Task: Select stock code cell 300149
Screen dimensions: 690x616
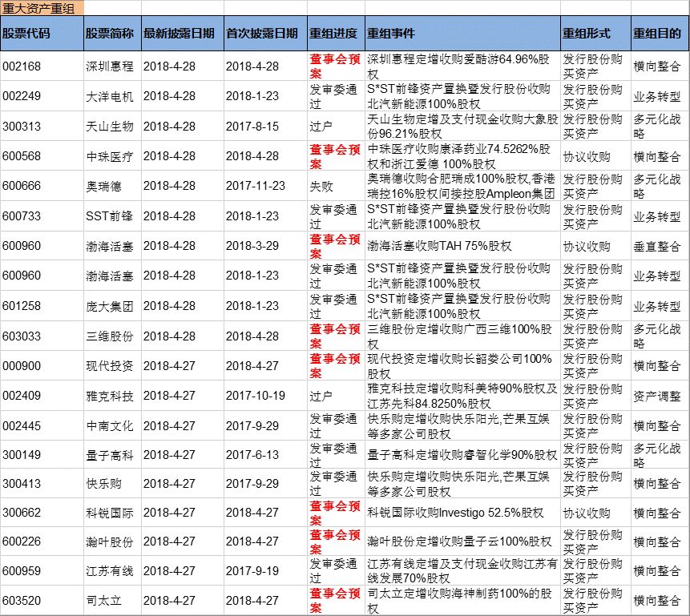Action: coord(42,455)
